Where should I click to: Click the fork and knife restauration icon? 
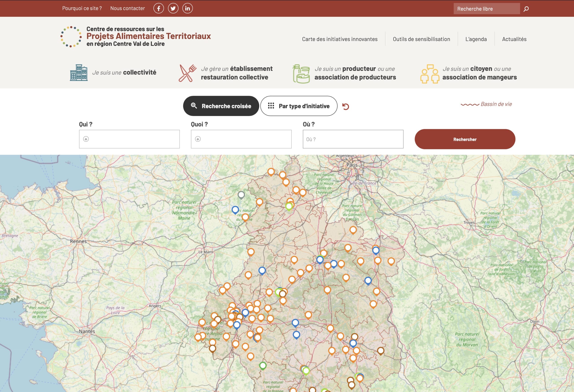(187, 73)
